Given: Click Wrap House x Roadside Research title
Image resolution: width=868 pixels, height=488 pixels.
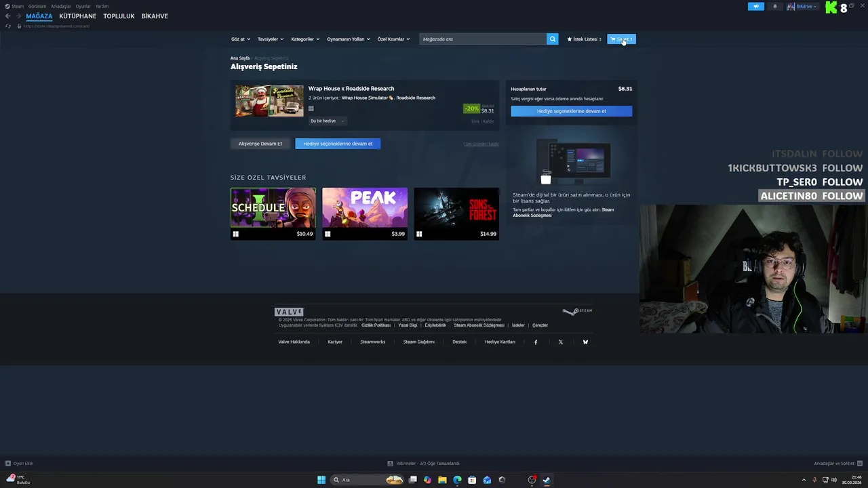Looking at the screenshot, I should coord(351,89).
